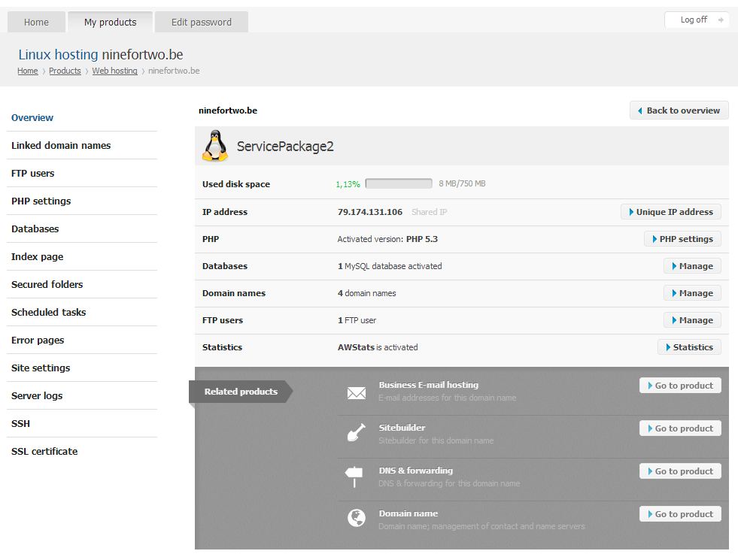Viewport: 738px width, 560px height.
Task: Open the AWStats Statistics button
Action: (689, 347)
